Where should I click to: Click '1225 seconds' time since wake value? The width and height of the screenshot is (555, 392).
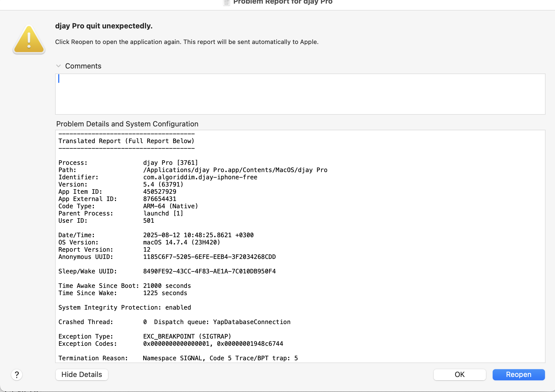(165, 293)
